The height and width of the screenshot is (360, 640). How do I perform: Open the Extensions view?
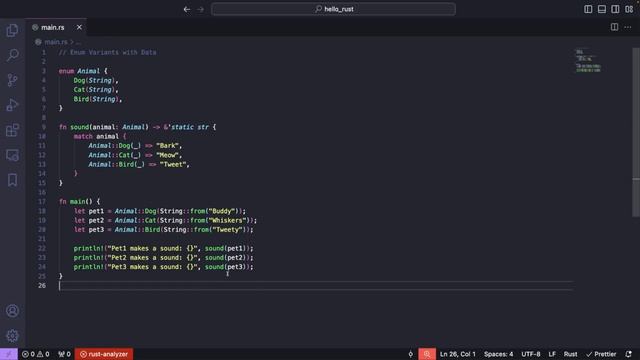(12, 130)
